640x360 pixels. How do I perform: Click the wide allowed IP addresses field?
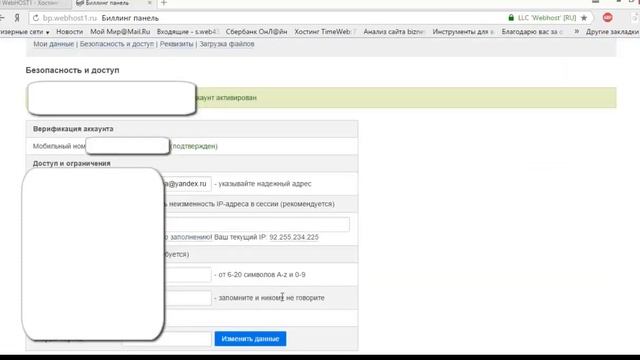coord(256,224)
